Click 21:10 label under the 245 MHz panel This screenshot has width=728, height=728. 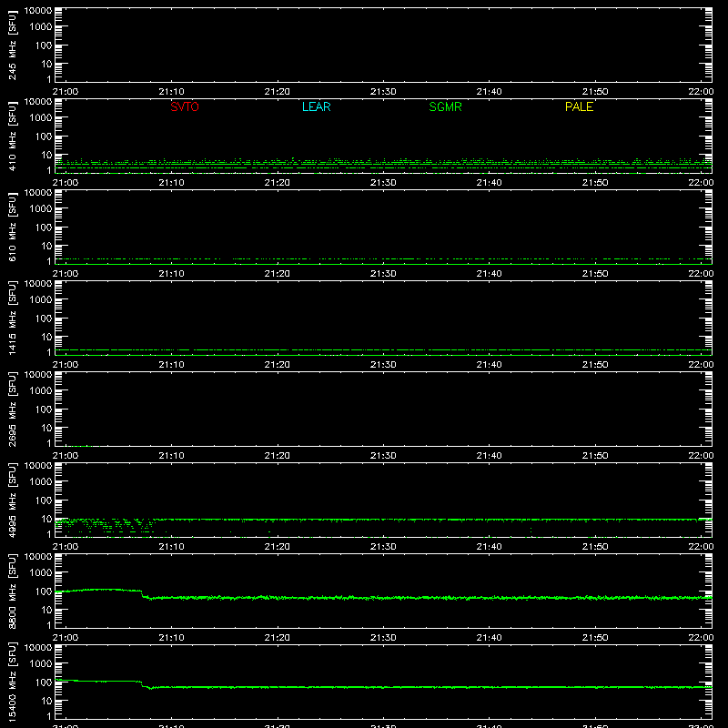click(x=171, y=92)
